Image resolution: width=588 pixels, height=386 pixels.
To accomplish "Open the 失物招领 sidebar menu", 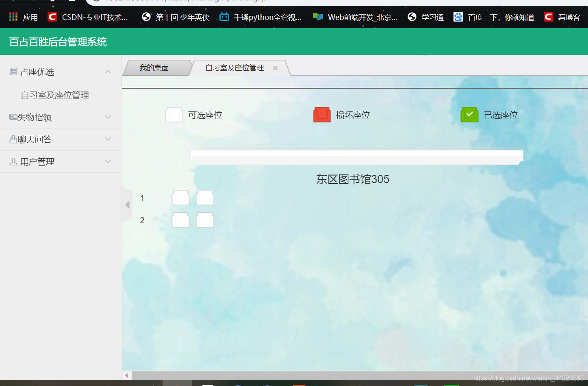I will tap(61, 117).
